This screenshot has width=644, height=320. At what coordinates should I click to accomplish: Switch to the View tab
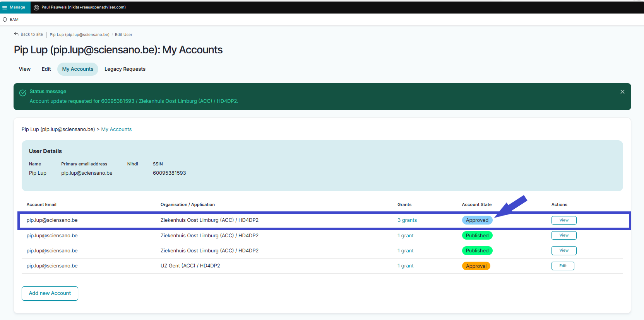tap(25, 69)
